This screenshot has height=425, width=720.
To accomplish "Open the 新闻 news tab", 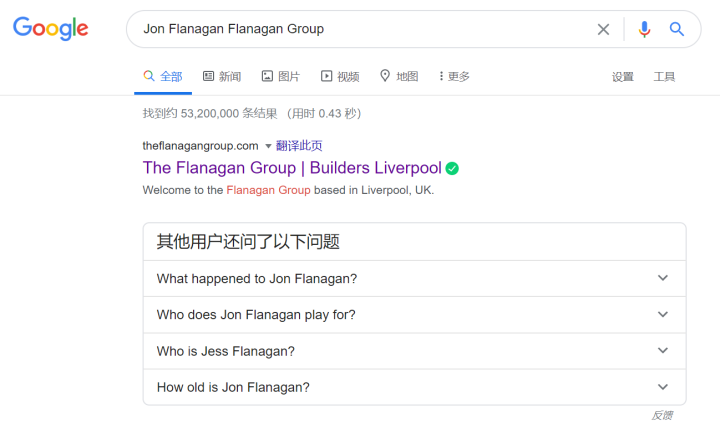I will click(221, 76).
